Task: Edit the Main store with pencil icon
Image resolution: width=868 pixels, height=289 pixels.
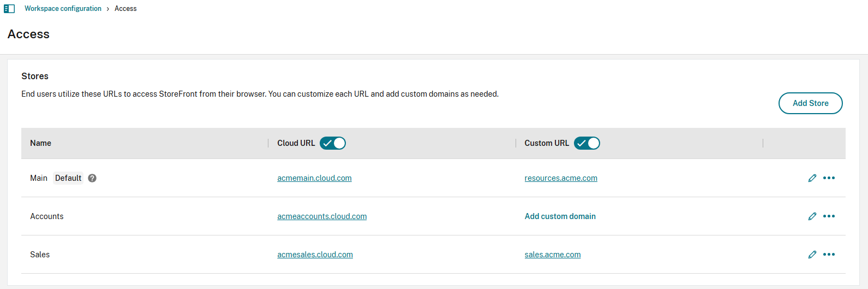Action: click(812, 178)
